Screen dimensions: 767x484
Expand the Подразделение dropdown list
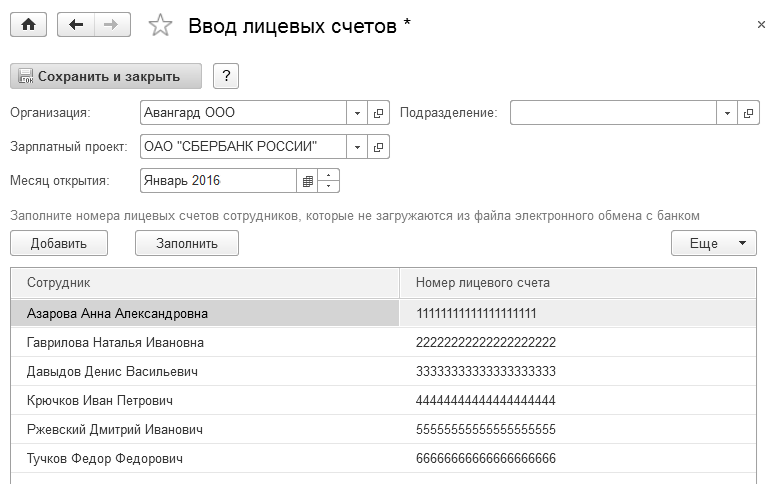[x=727, y=113]
